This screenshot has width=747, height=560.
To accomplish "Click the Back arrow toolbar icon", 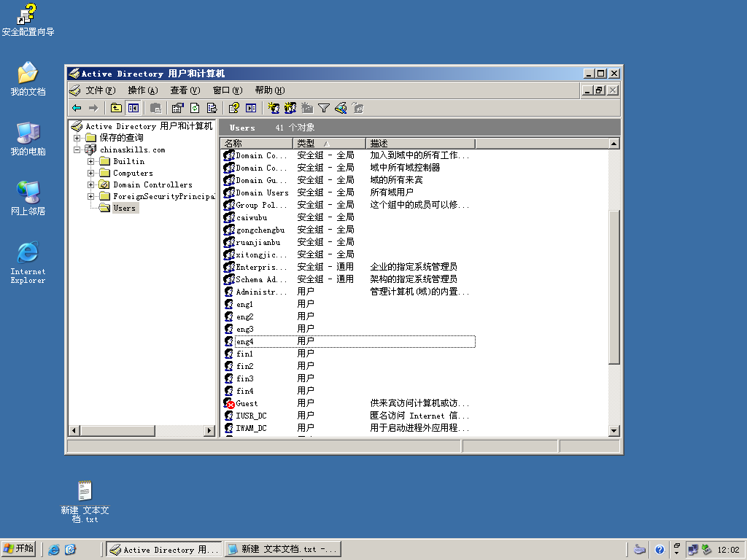I will 77,108.
